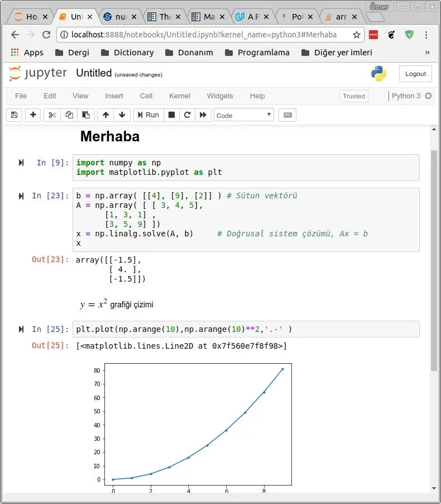Expand bookmarks overflow chevron
Viewport: 441px width, 504px height.
[x=428, y=53]
